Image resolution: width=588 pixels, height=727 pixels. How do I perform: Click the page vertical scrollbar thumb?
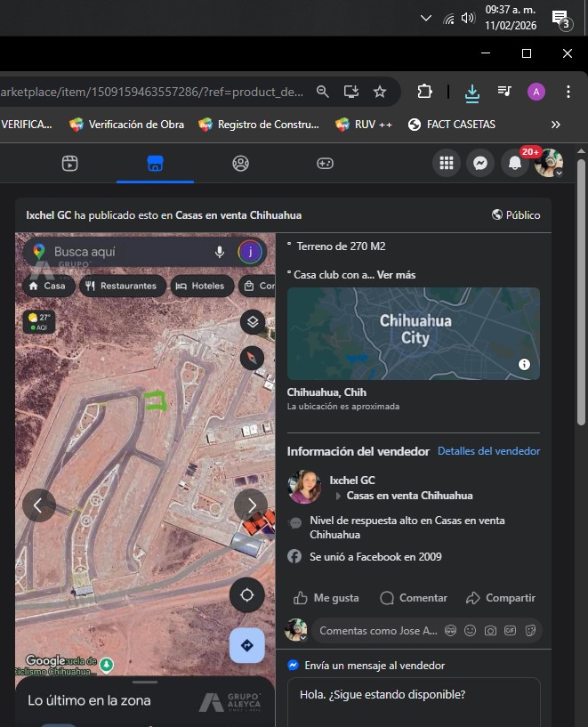coord(581,292)
